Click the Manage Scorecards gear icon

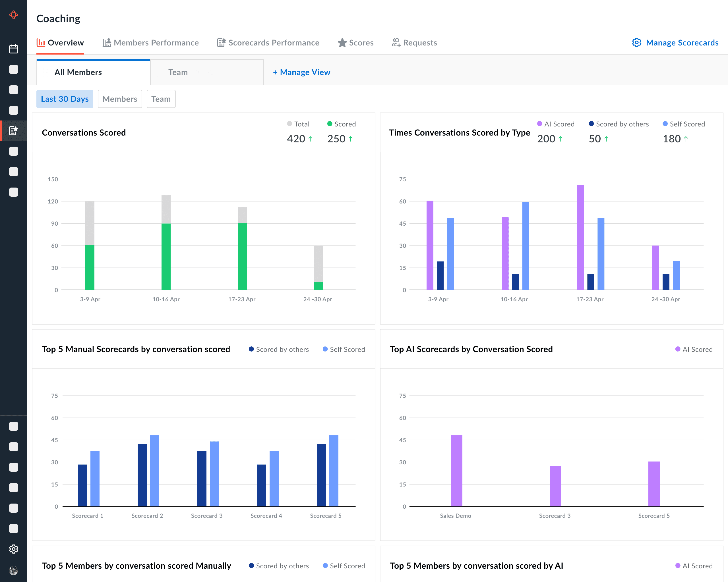636,43
